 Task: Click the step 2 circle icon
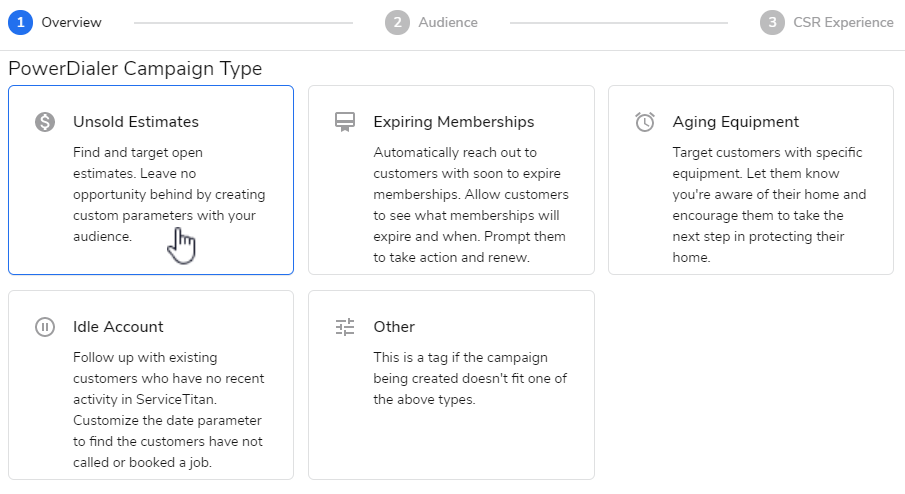397,22
